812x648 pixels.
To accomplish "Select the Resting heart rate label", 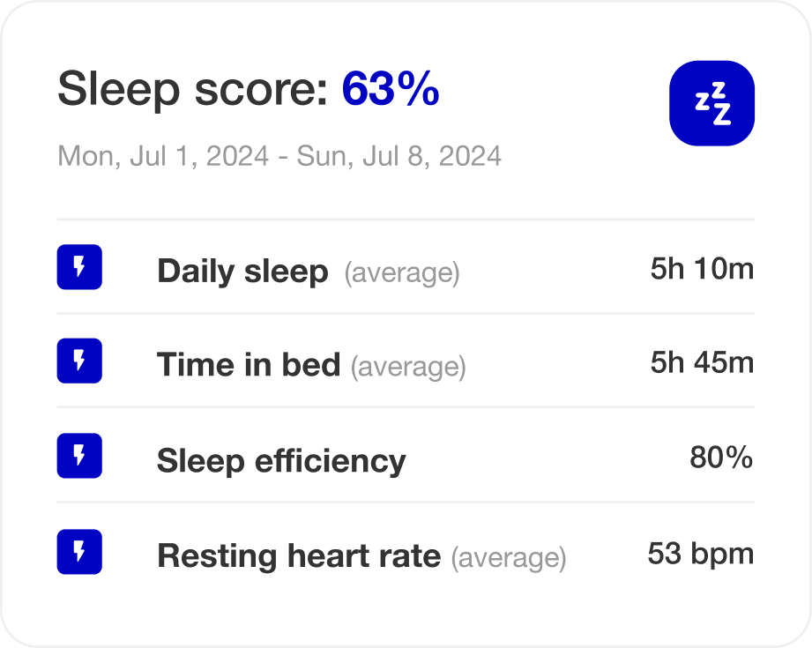I will pos(298,556).
